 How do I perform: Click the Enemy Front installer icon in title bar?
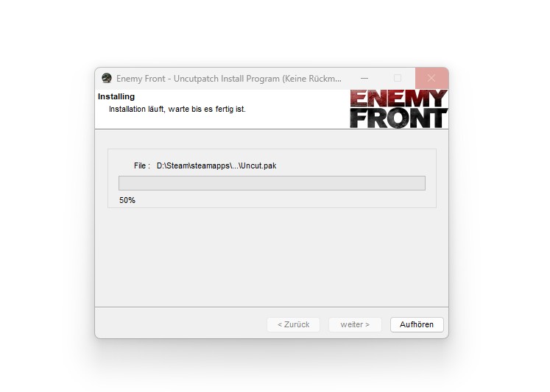point(107,78)
